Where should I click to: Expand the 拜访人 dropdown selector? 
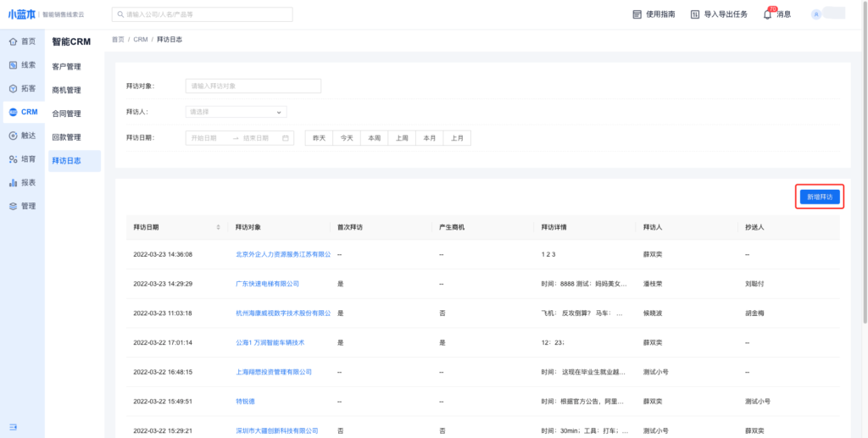pos(236,112)
